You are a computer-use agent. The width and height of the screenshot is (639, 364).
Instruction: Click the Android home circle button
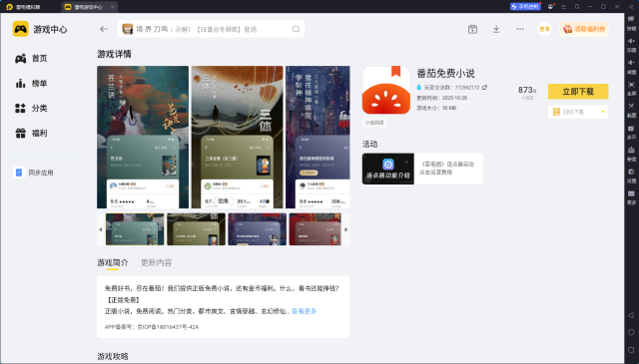(x=631, y=333)
